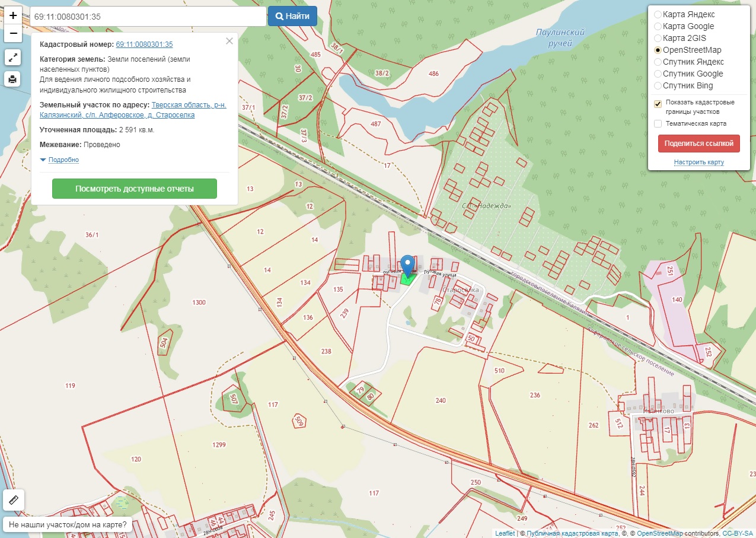The image size is (756, 538).
Task: Toggle fullscreen map view
Action: click(x=13, y=57)
